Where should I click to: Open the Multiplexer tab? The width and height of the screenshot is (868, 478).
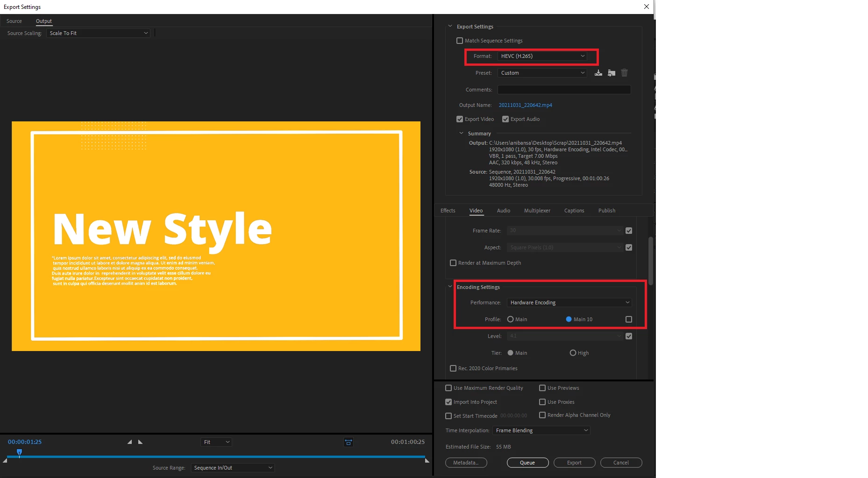click(537, 211)
